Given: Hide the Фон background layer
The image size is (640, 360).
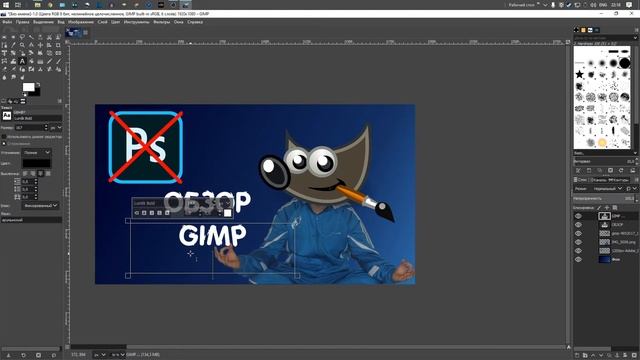Looking at the screenshot, I should pos(578,259).
